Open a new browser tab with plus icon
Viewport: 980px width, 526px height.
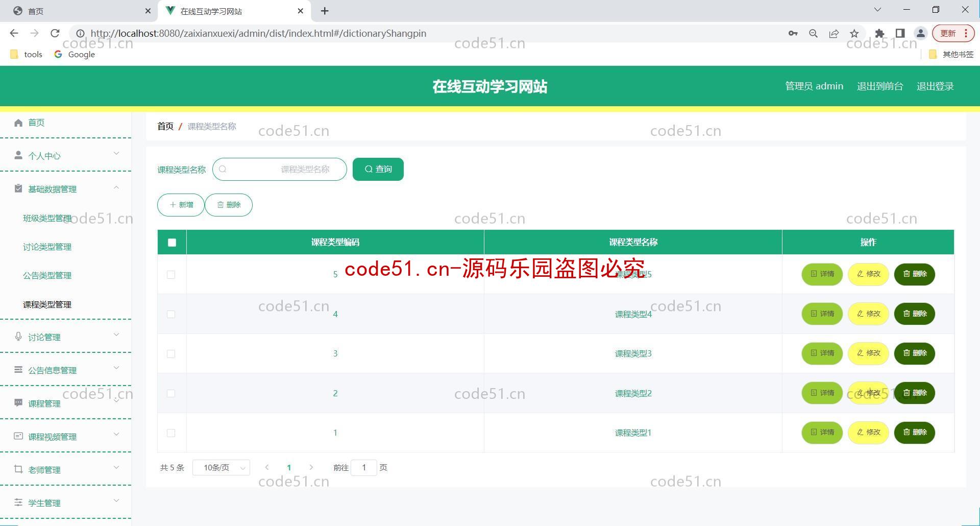click(x=325, y=11)
